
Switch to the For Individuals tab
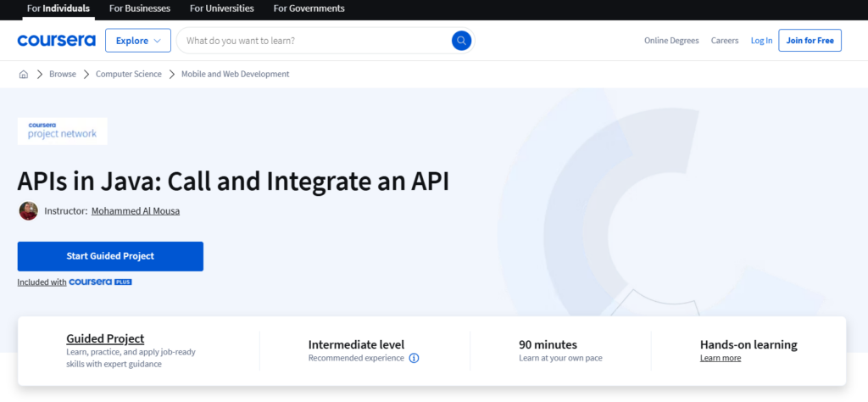58,8
